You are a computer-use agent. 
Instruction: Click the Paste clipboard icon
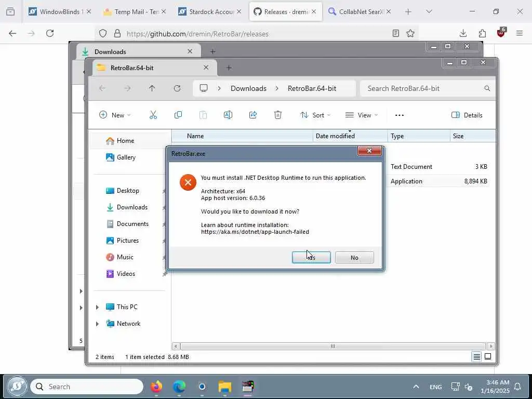pyautogui.click(x=203, y=115)
